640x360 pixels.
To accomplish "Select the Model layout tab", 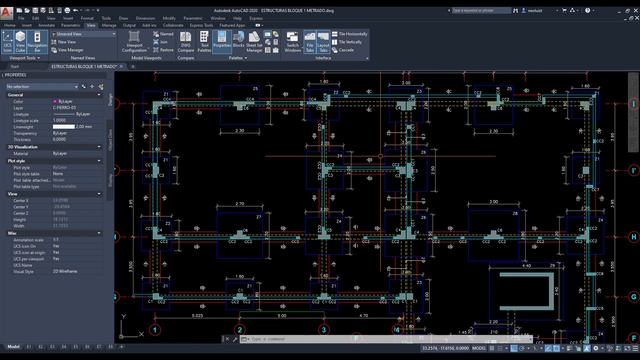I will (13, 347).
